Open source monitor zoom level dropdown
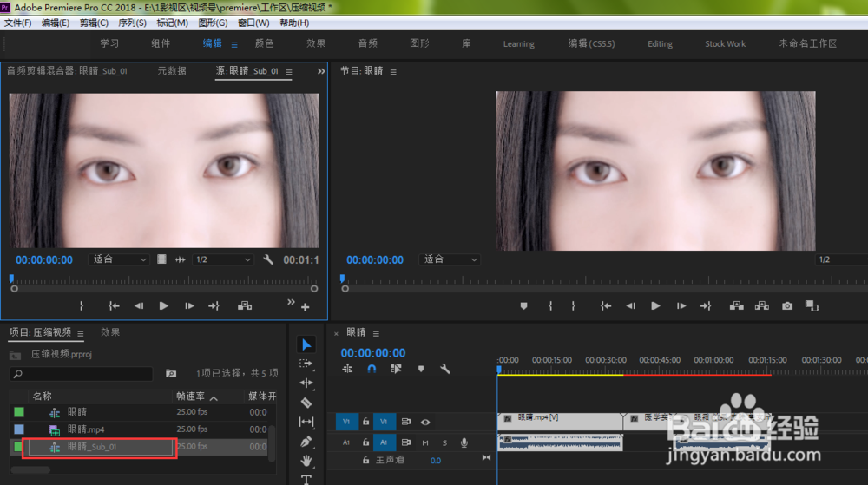Viewport: 868px width, 485px height. click(118, 259)
